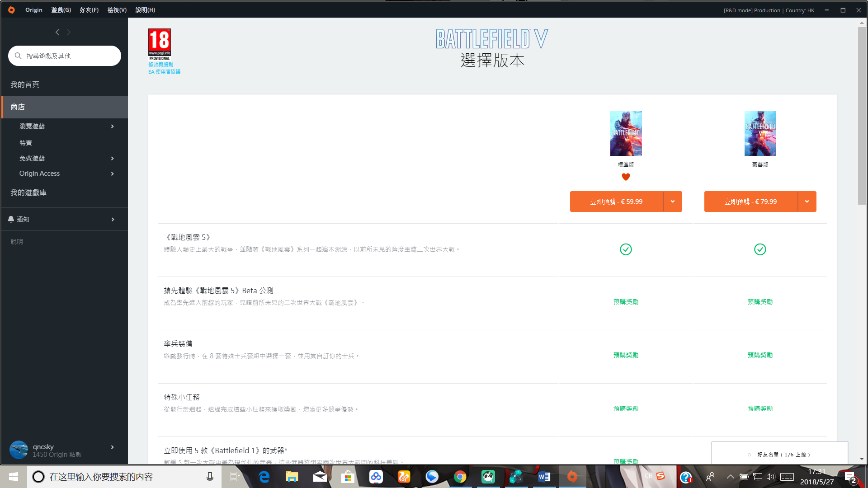Open 條款與細則 link
The height and width of the screenshot is (488, 868).
(160, 65)
